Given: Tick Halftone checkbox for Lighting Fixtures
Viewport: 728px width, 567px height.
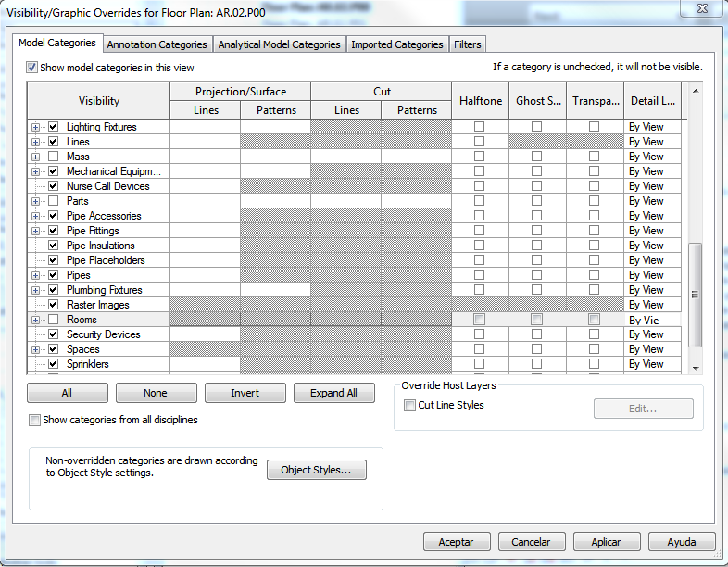Looking at the screenshot, I should (479, 127).
